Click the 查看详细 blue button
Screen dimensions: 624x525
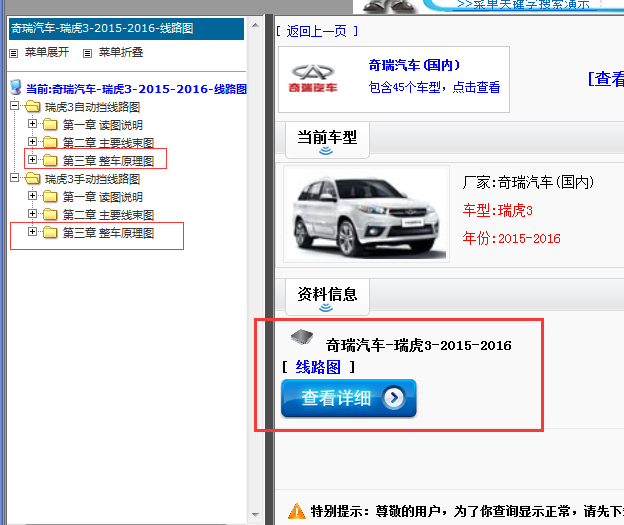coord(349,398)
